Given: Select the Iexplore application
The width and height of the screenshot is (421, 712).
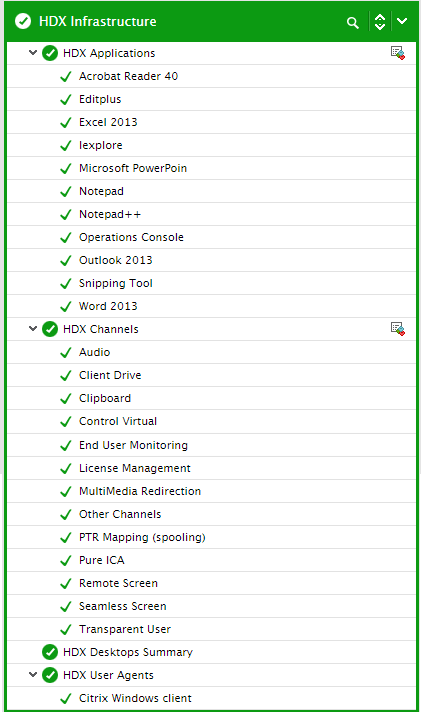Looking at the screenshot, I should click(101, 145).
